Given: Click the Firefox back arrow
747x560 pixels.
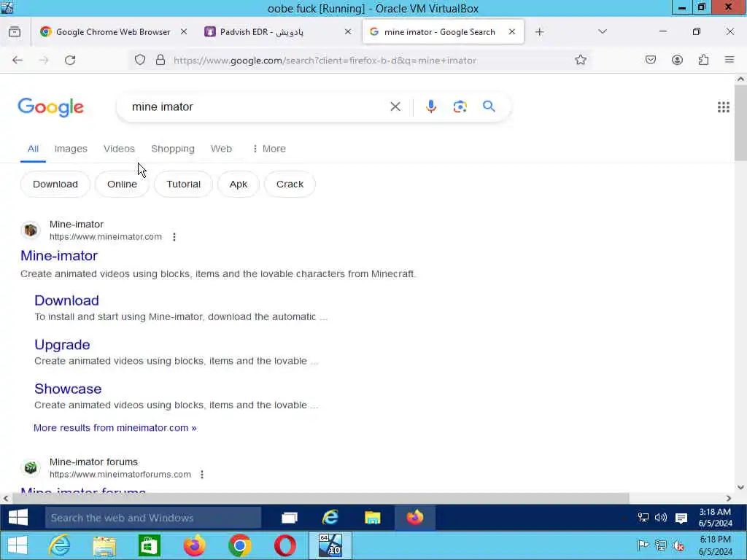Looking at the screenshot, I should (x=18, y=60).
